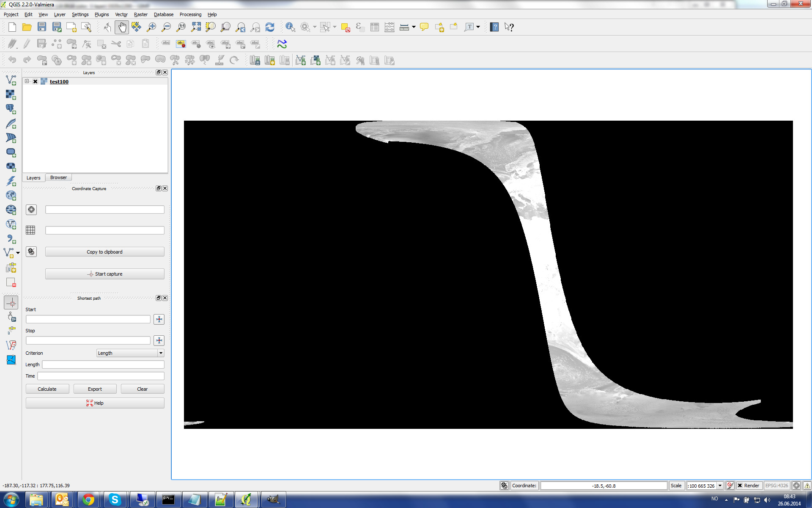Add a PostGIS layer from the side toolbar
Viewport: 812px width, 508px height.
click(x=11, y=109)
